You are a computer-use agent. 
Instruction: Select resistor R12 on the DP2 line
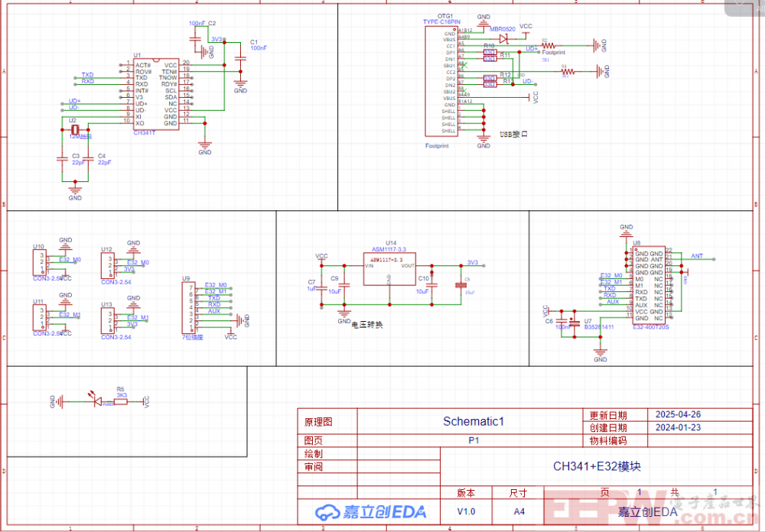coord(490,78)
